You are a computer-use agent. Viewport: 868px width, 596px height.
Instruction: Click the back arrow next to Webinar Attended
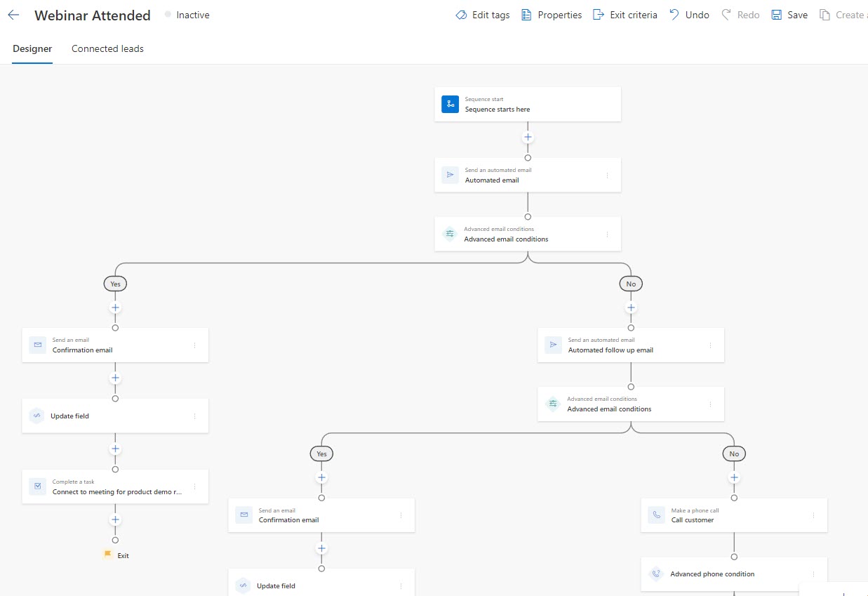(13, 15)
